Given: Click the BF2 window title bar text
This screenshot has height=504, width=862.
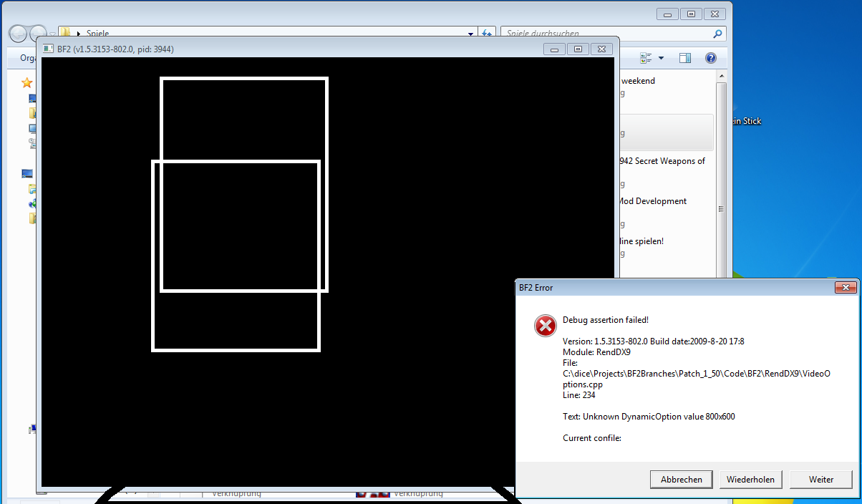Looking at the screenshot, I should click(115, 49).
